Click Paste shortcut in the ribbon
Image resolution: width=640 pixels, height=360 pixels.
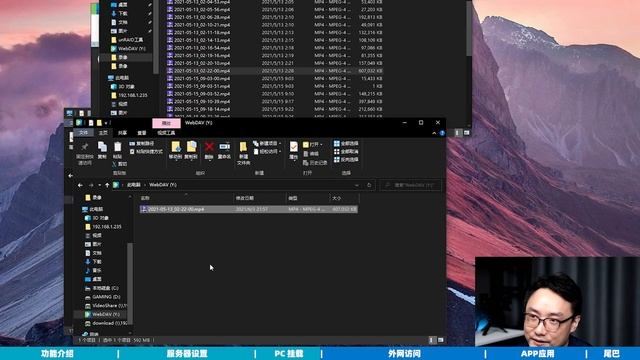point(146,151)
